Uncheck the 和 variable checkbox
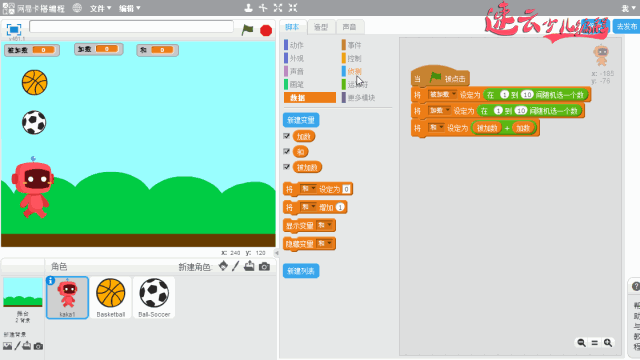This screenshot has width=640, height=360. (287, 151)
